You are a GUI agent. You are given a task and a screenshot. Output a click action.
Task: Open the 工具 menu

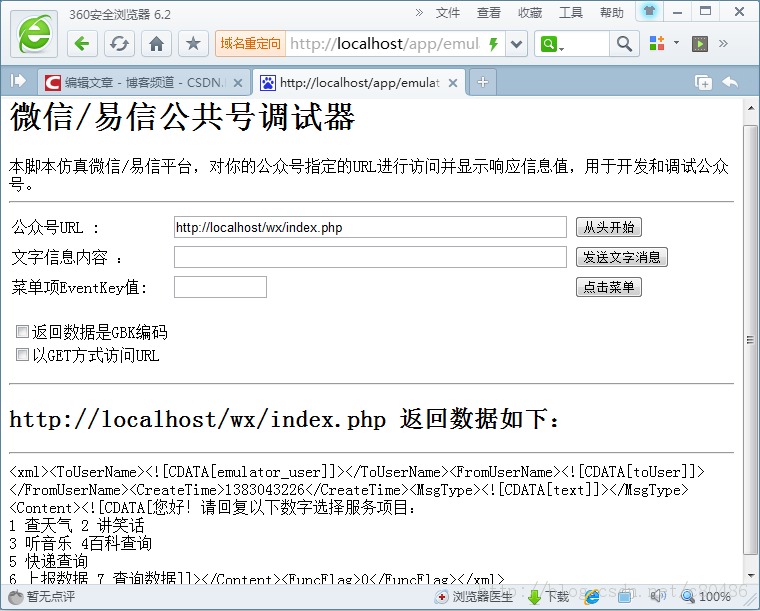570,13
